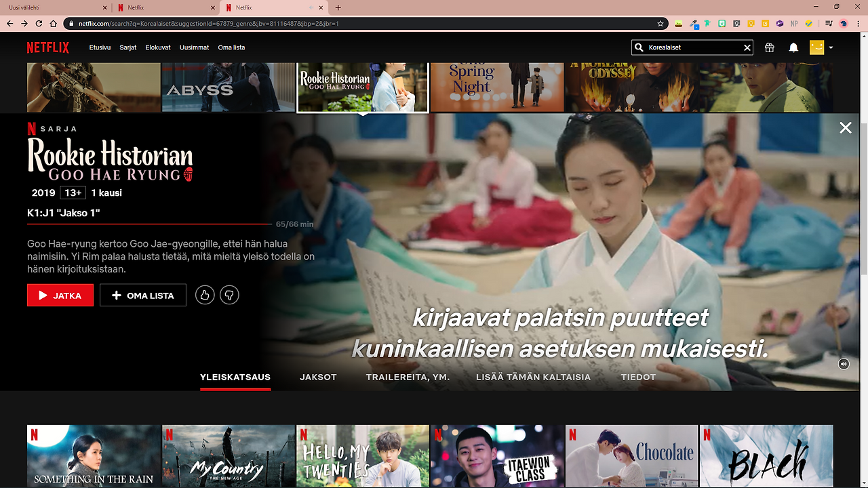Open the Chocolate thumbnail

(631, 456)
